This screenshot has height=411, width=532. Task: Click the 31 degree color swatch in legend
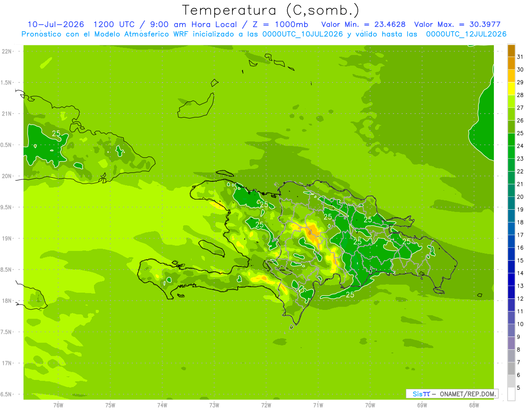(x=511, y=51)
